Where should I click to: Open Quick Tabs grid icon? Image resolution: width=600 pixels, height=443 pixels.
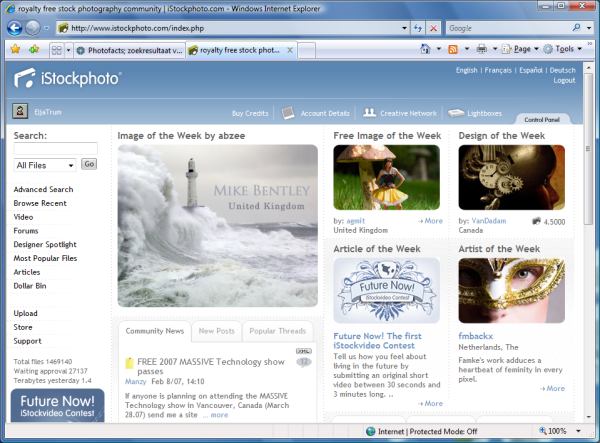pos(57,50)
